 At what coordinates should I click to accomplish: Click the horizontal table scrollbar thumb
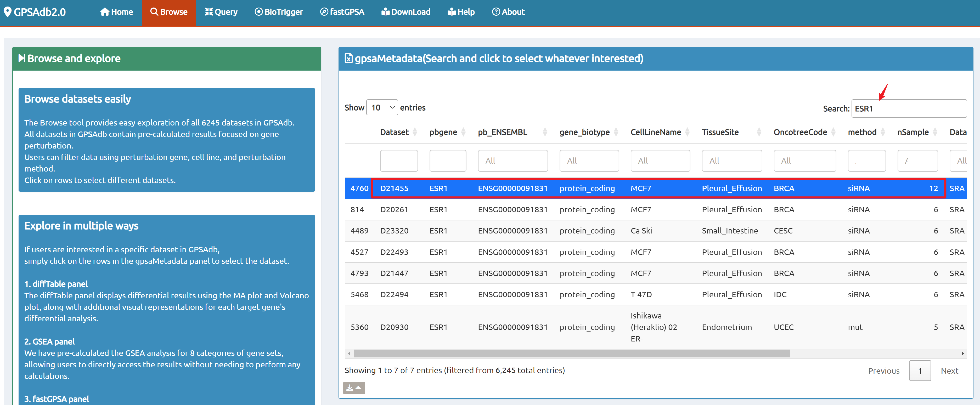(571, 353)
